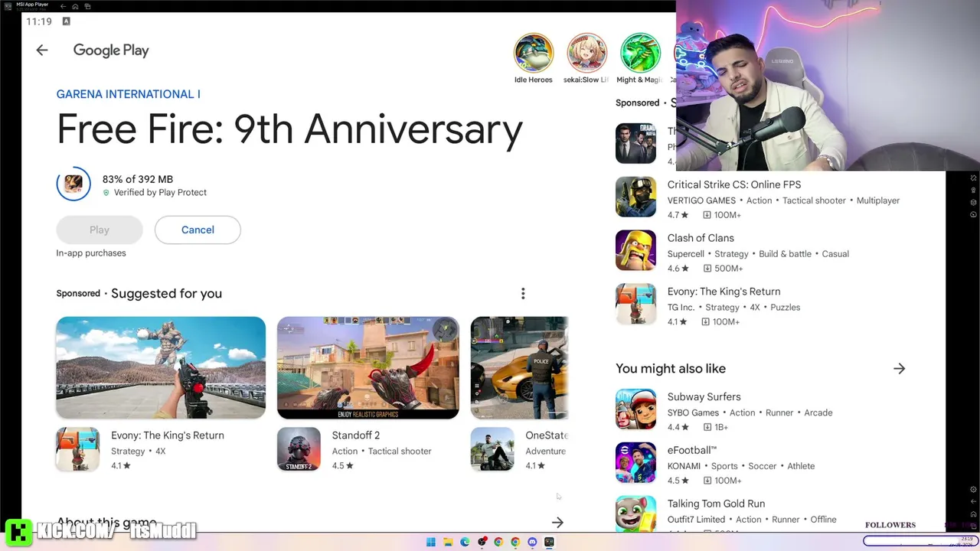Tap the Free Fire download progress icon

point(73,184)
